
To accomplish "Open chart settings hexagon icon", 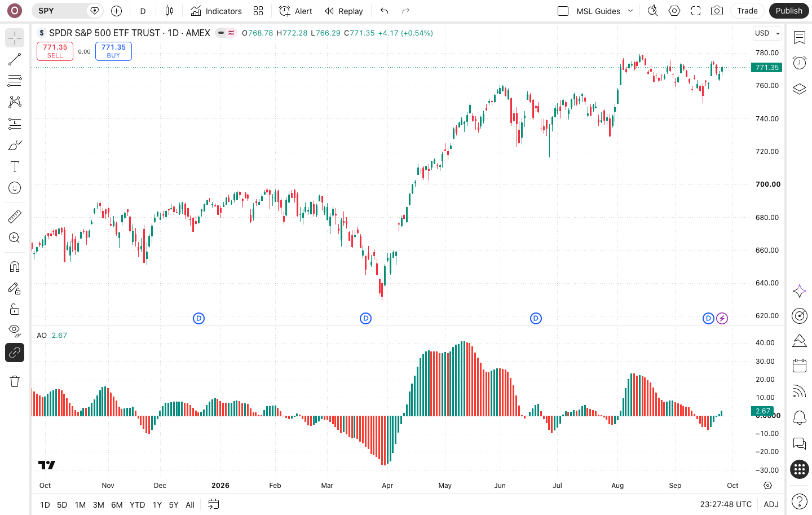I will [674, 11].
